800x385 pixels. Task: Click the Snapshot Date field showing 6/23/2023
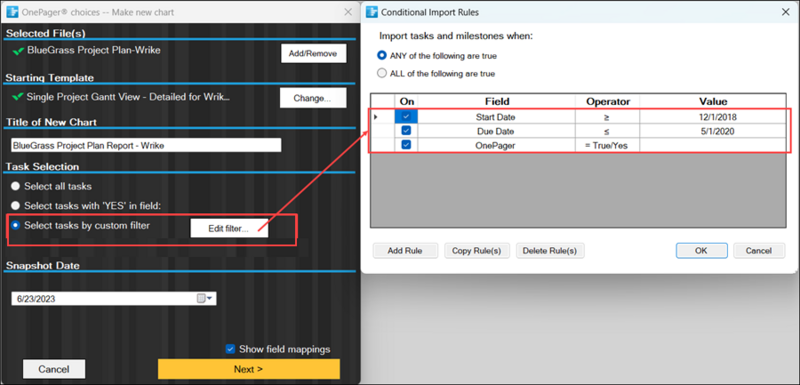[113, 299]
